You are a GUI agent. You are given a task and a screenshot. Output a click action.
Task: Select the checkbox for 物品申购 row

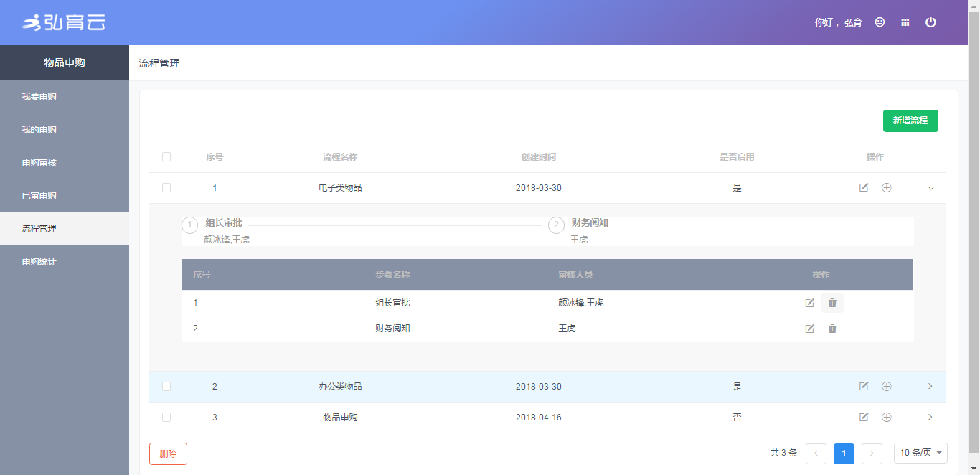[166, 417]
